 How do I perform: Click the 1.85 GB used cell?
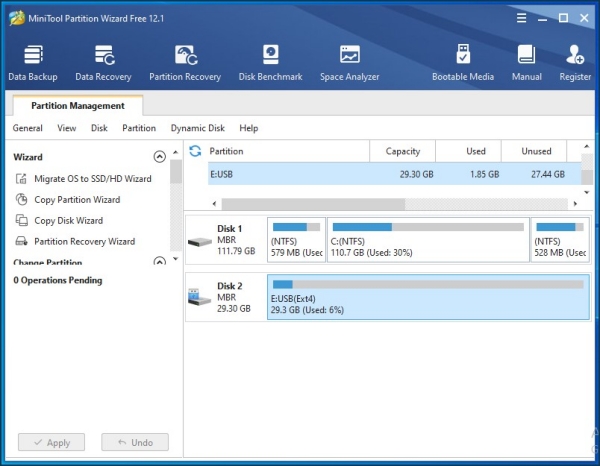pyautogui.click(x=484, y=174)
